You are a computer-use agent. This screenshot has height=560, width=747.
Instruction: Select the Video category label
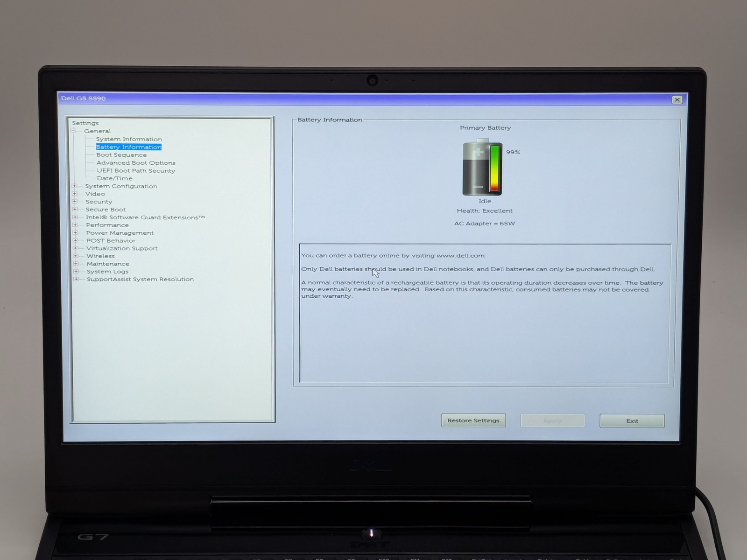[95, 194]
